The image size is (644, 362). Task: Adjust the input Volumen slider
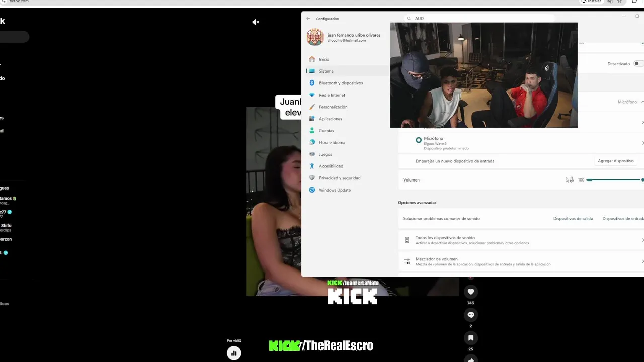pyautogui.click(x=615, y=180)
